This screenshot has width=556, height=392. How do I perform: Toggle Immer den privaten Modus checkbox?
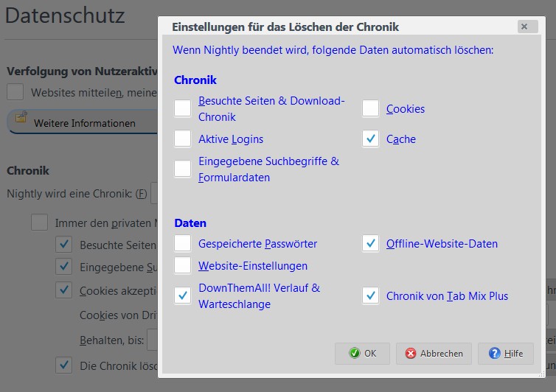(x=39, y=223)
